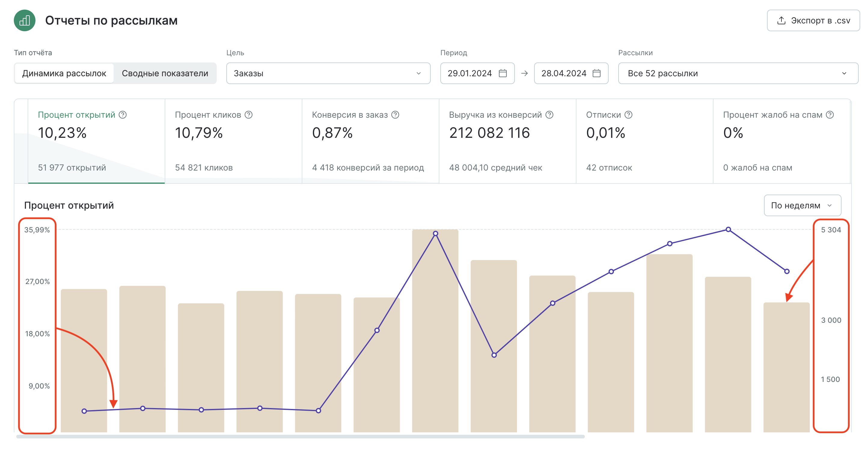Click help icon next to Конверсия в заказ
Screen dimensions: 868x460
[395, 115]
